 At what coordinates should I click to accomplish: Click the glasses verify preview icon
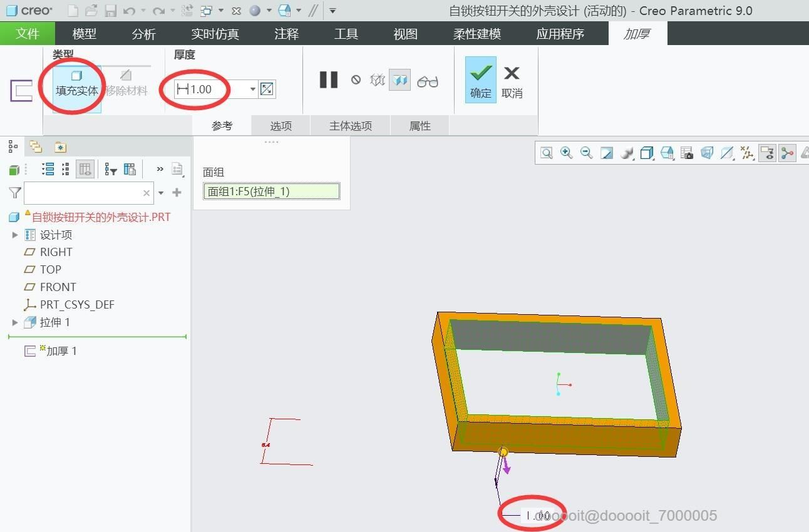428,81
